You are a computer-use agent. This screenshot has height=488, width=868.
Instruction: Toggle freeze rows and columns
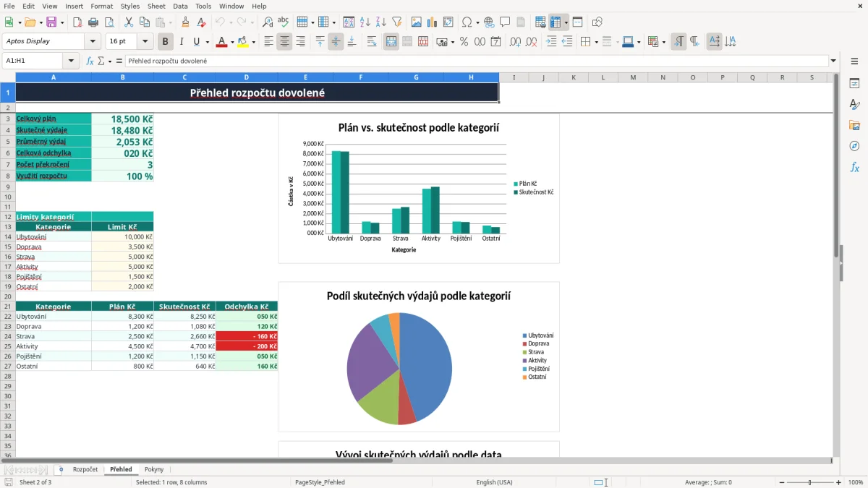click(x=556, y=22)
